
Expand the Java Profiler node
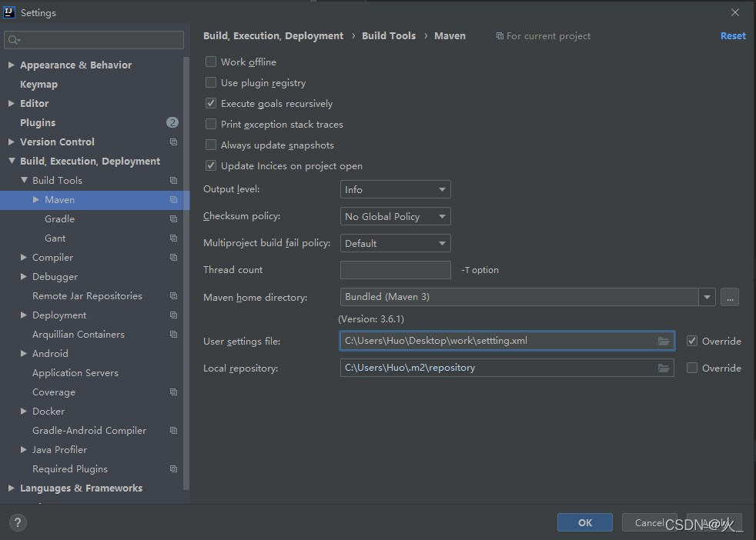pyautogui.click(x=24, y=449)
